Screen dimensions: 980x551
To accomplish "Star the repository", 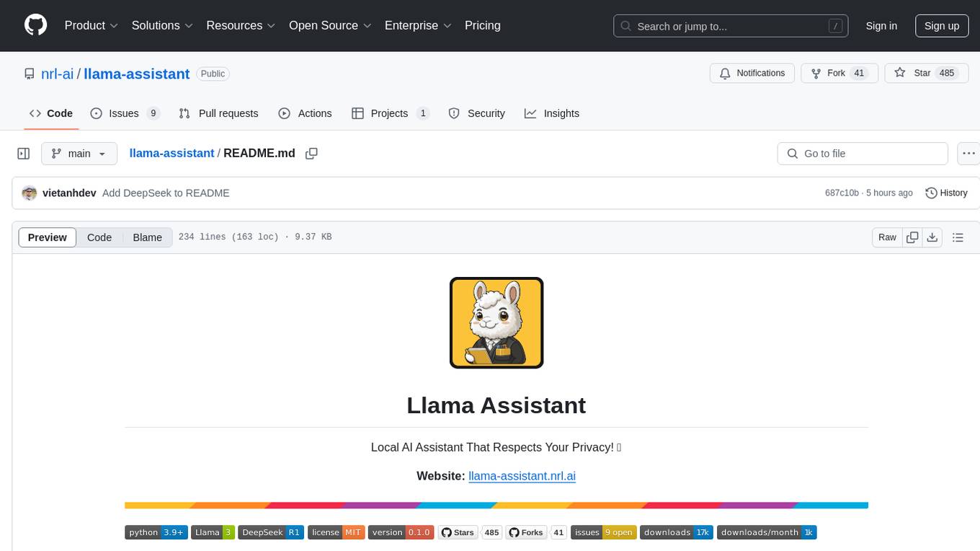I will (x=926, y=74).
